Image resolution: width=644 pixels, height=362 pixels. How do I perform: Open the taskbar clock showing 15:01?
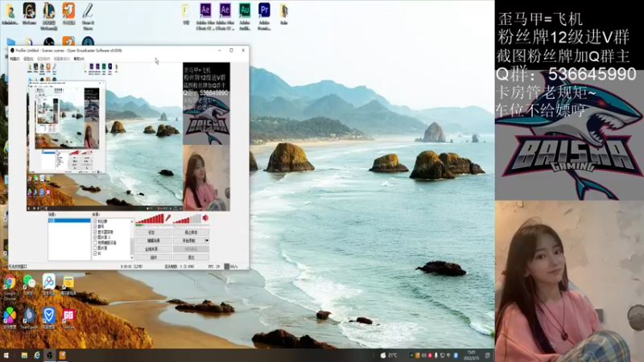click(471, 355)
